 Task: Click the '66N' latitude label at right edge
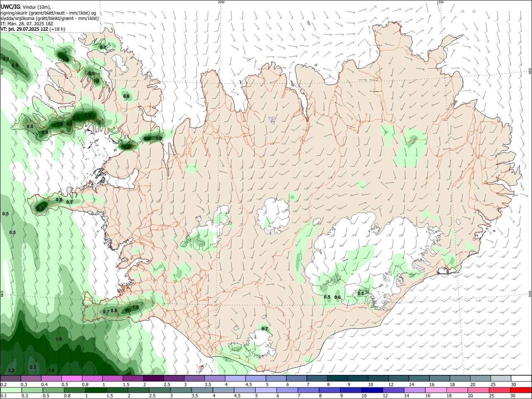coord(530,72)
